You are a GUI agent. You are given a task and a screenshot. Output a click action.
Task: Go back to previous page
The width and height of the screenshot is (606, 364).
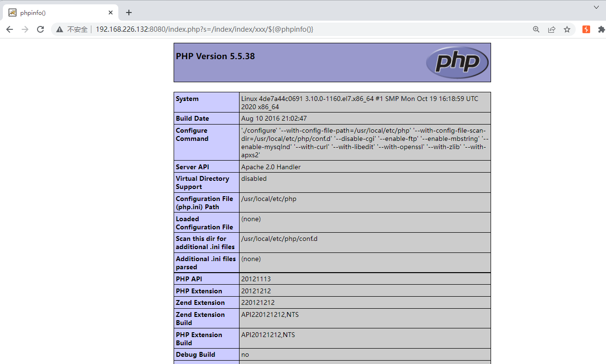(x=10, y=29)
